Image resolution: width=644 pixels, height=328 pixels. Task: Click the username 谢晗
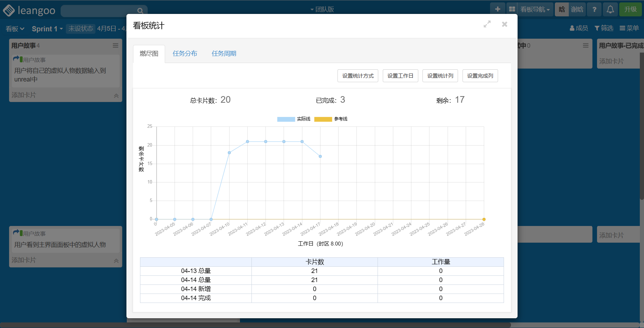click(577, 9)
